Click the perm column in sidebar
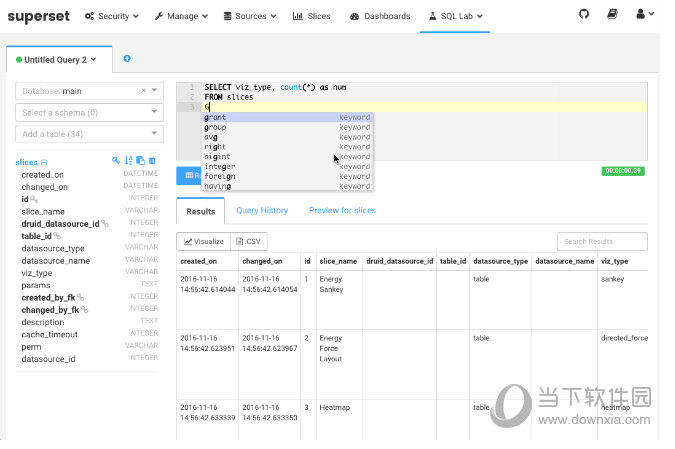675x449 pixels. [x=31, y=347]
